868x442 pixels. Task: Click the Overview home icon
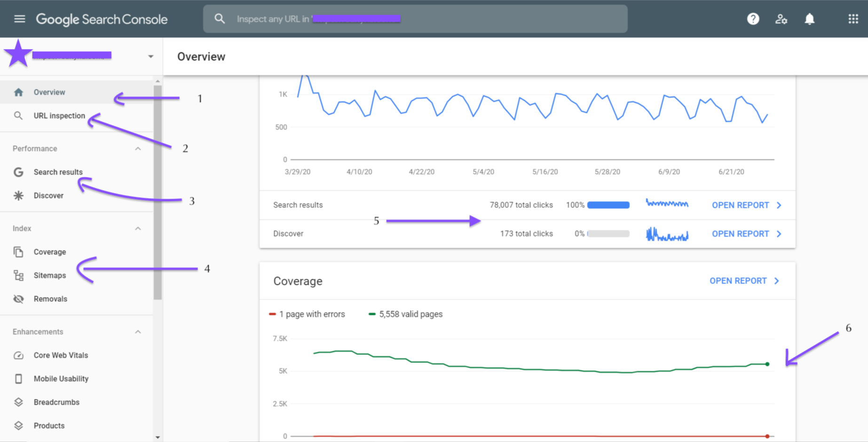click(x=18, y=92)
